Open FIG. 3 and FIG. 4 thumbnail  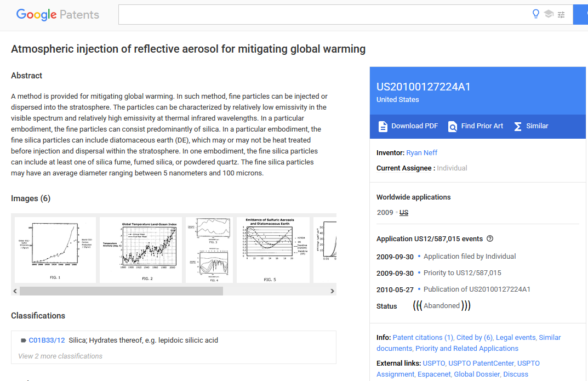point(209,250)
